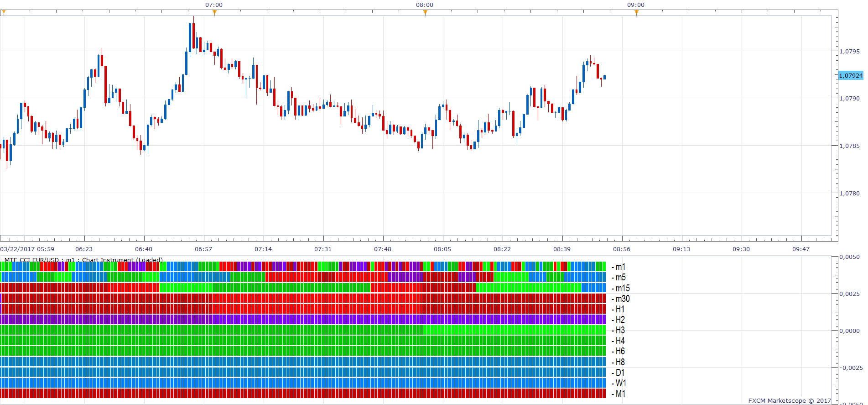Click the 07:14 time axis label
This screenshot has width=868, height=405.
263,249
